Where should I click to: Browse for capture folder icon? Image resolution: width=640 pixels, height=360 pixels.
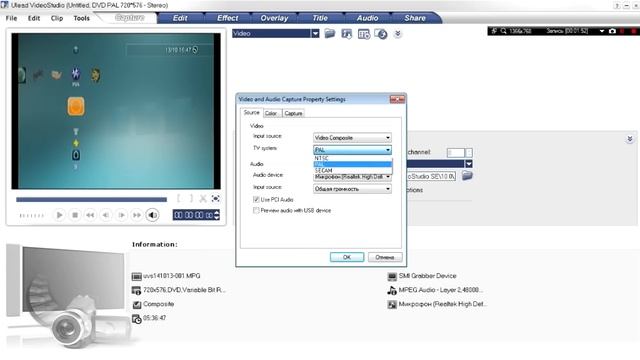(467, 176)
